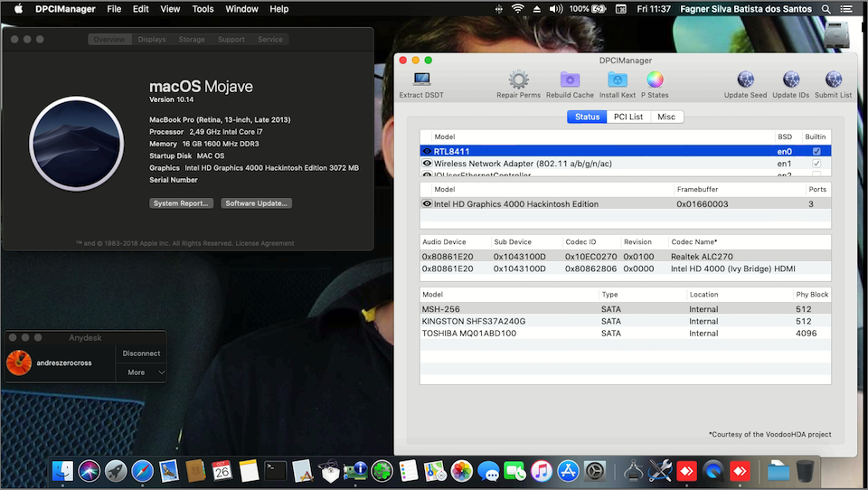This screenshot has height=490, width=868.
Task: Toggle Builtin checkbox for en1
Action: point(816,164)
